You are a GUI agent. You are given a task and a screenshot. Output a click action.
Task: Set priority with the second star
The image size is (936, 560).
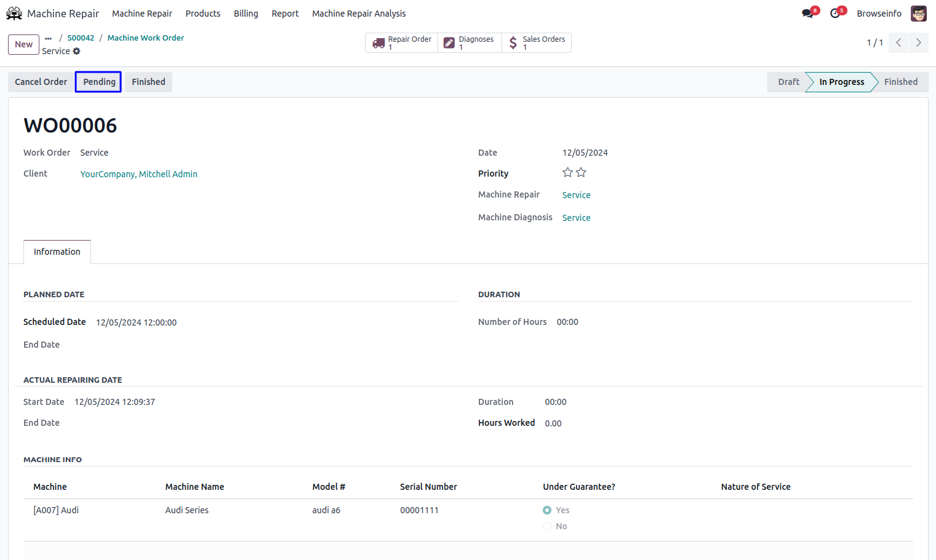[x=581, y=173]
